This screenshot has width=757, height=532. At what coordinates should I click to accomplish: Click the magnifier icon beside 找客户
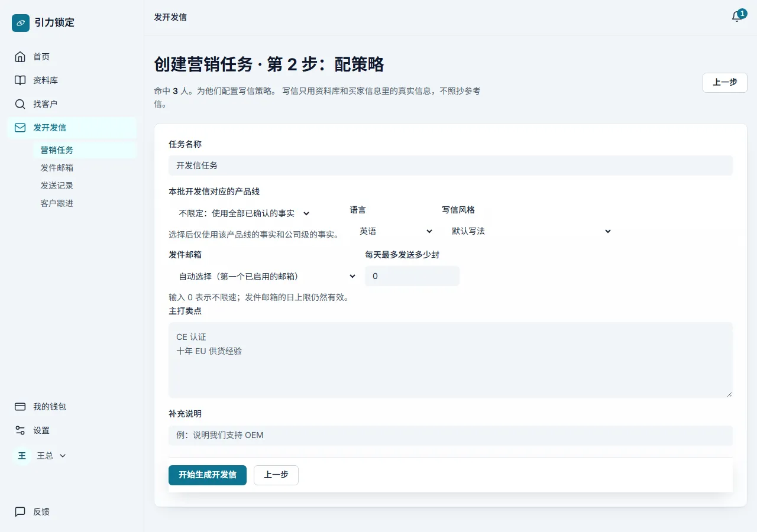pos(20,104)
